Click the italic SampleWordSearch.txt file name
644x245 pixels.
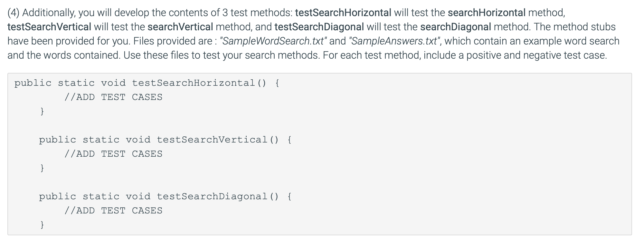[273, 41]
